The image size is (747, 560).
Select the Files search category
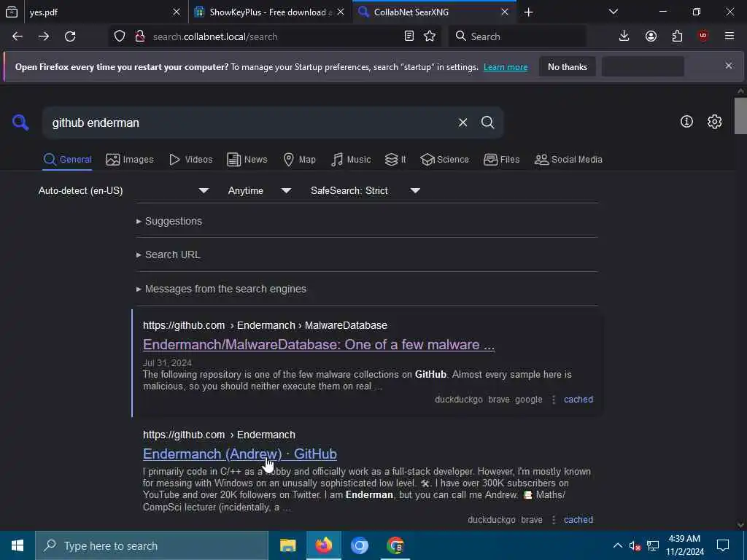coord(501,160)
